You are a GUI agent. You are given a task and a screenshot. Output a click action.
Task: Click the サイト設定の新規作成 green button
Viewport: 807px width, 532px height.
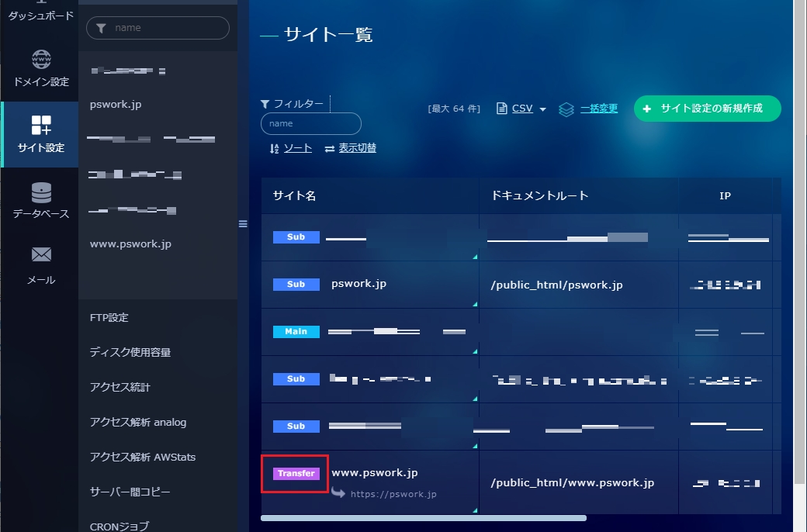[707, 109]
